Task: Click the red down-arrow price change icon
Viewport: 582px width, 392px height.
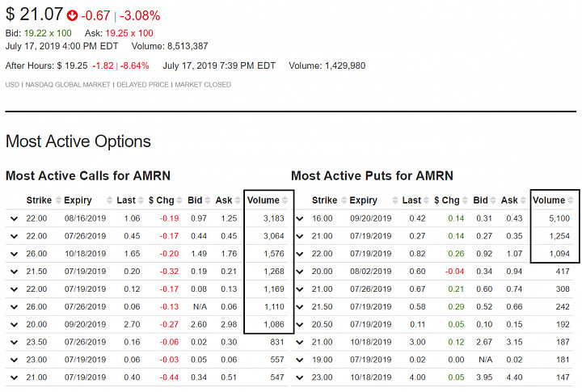Action: (72, 15)
